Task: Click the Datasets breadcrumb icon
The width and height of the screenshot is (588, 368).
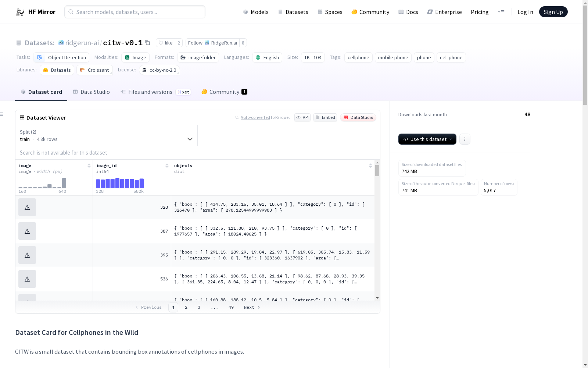Action: [x=19, y=43]
